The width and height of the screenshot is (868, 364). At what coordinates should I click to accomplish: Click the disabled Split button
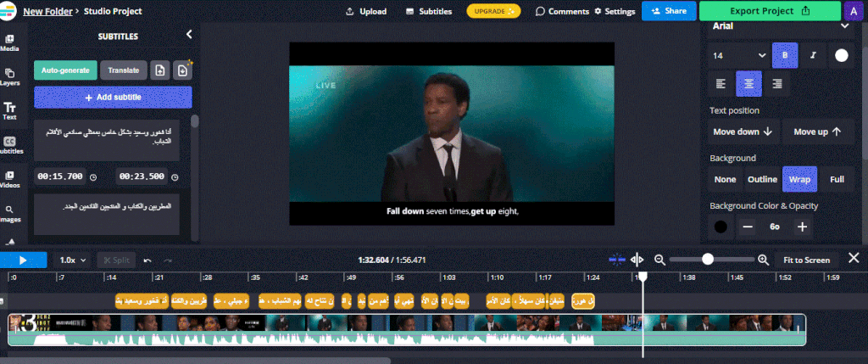[x=116, y=260]
